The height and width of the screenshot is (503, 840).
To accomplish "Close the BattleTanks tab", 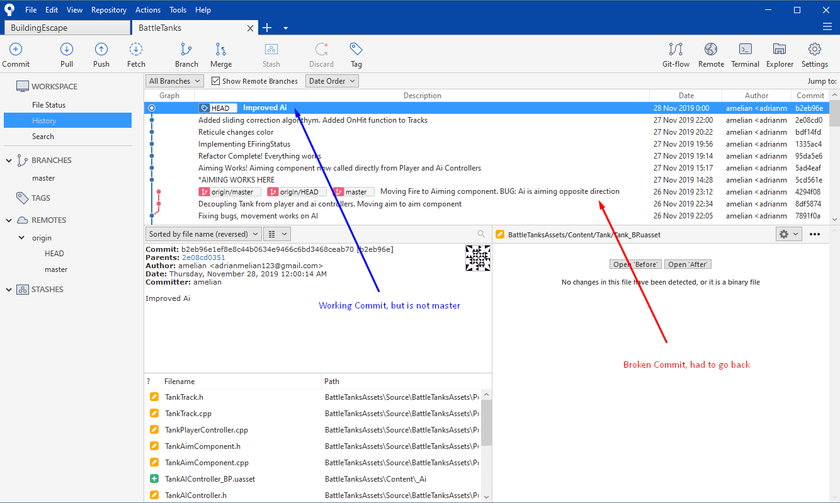I will [250, 28].
